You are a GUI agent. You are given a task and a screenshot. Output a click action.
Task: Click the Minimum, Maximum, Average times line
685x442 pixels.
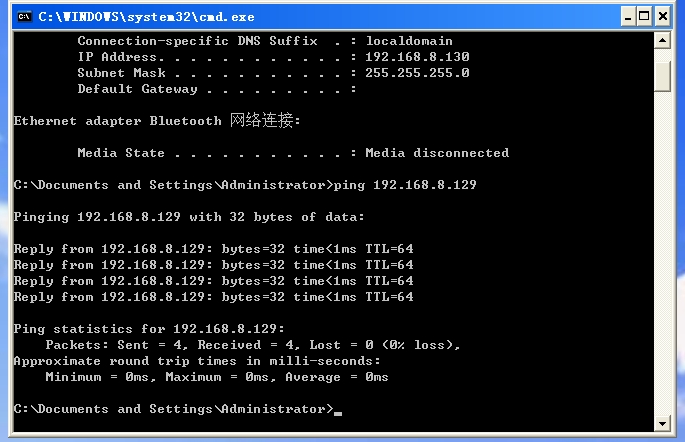click(x=217, y=377)
